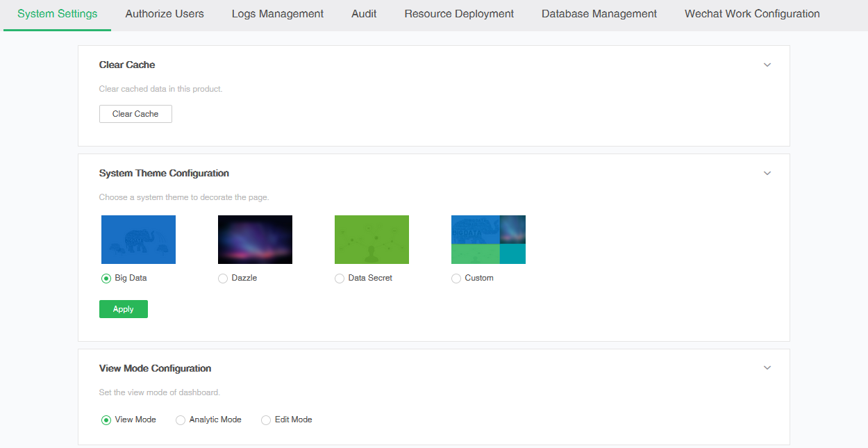Collapse the Clear Cache section chevron
This screenshot has height=448, width=868.
[767, 65]
